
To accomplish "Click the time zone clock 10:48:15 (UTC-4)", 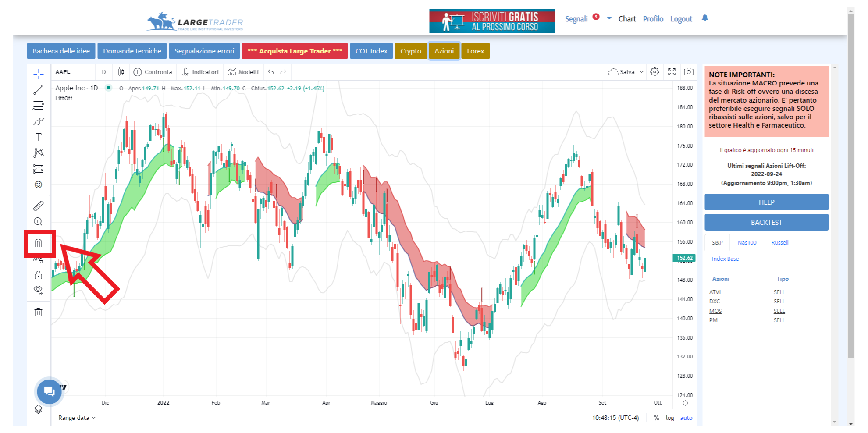I will click(615, 418).
